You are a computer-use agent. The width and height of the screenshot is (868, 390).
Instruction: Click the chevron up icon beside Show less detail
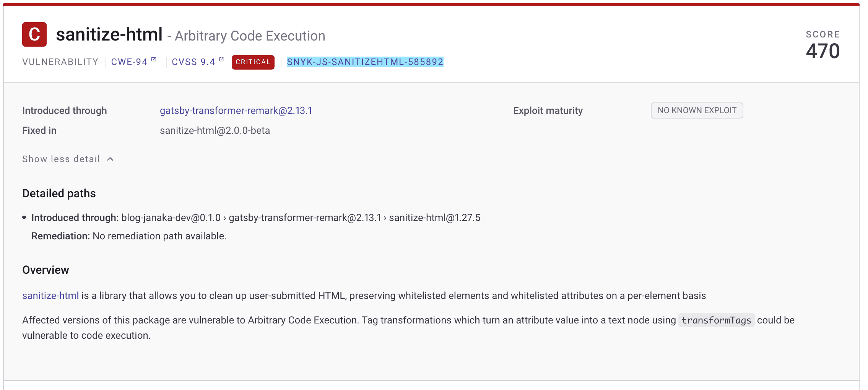tap(110, 159)
